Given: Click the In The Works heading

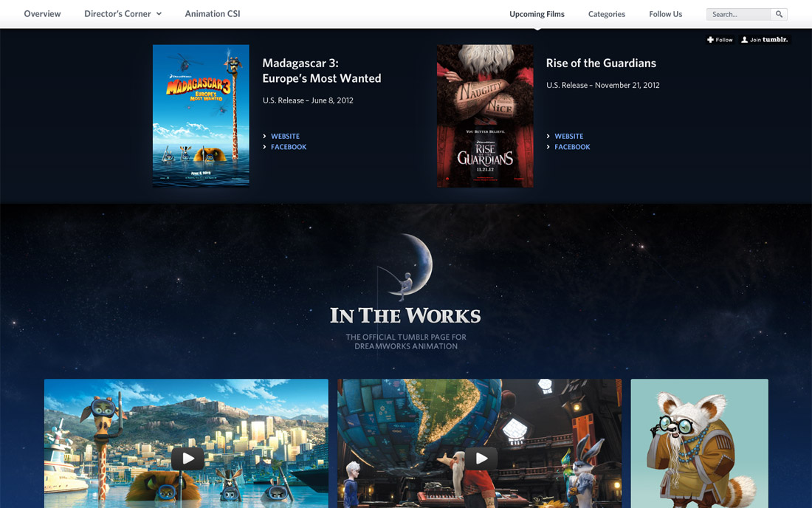Looking at the screenshot, I should pyautogui.click(x=405, y=315).
